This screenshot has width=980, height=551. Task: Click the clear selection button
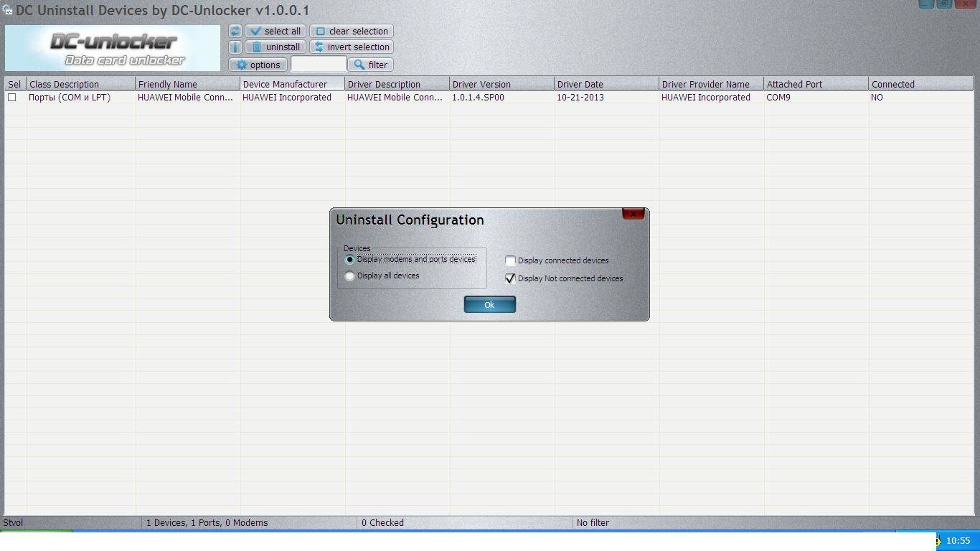(x=352, y=31)
